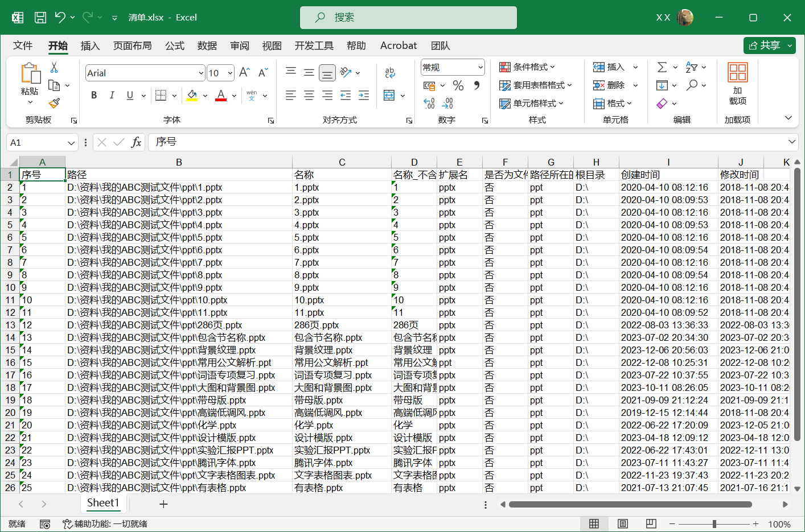
Task: Toggle Bold formatting
Action: (x=94, y=95)
